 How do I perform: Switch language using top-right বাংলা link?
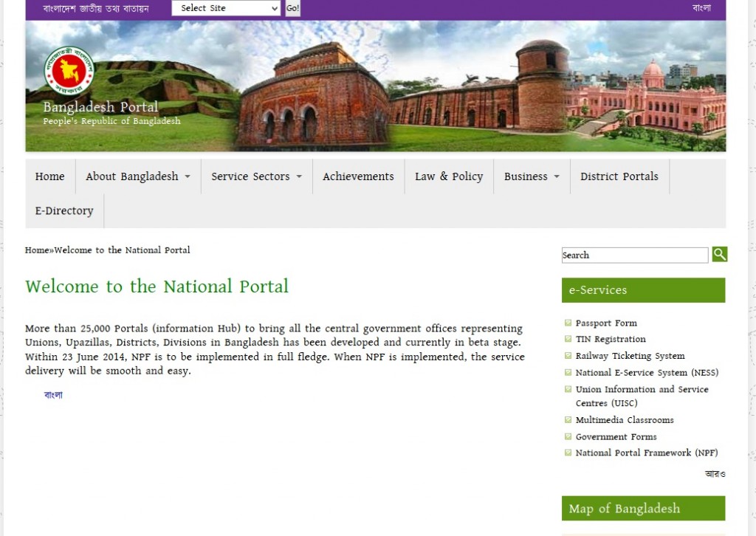(x=701, y=8)
